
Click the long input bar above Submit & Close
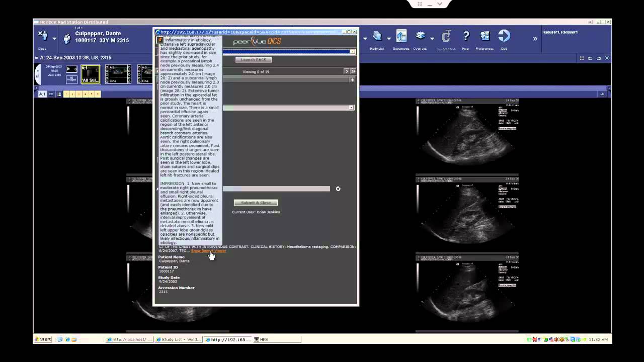tap(276, 189)
